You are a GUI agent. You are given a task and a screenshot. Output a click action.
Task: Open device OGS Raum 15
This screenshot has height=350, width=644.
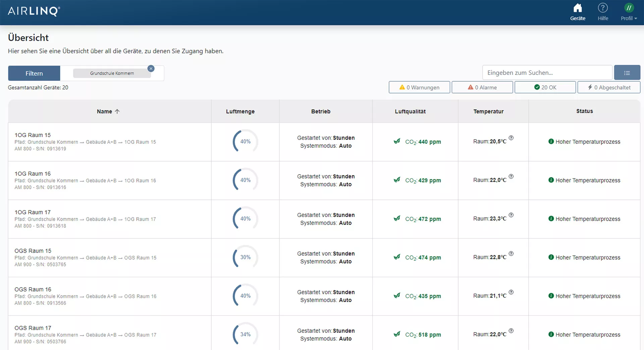[x=33, y=251]
